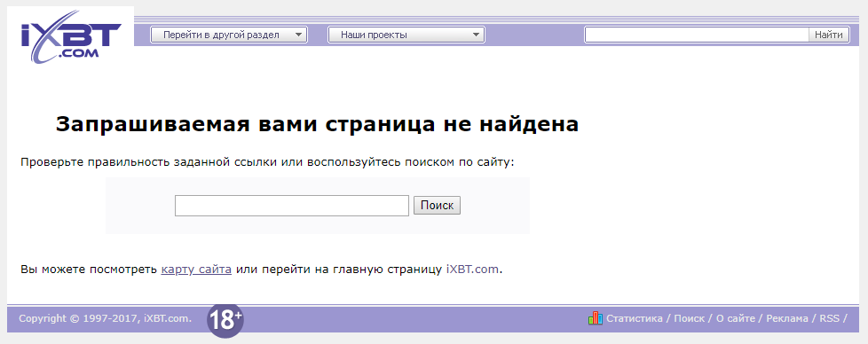
Task: Open the 'Статистика' footer link
Action: point(635,318)
